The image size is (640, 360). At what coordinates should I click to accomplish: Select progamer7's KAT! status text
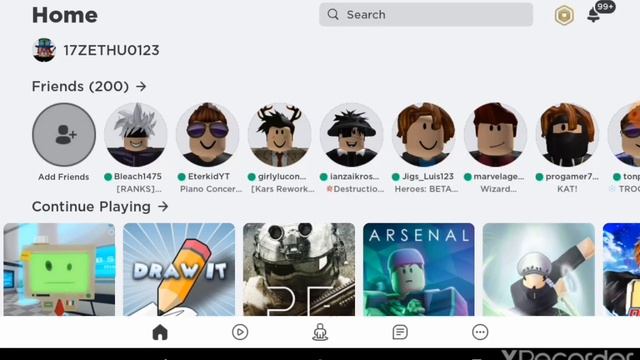tap(567, 189)
